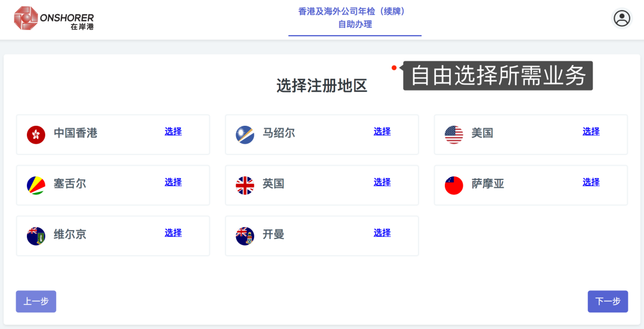This screenshot has width=644, height=329.
Task: Click the Hong Kong flag icon
Action: coord(36,135)
